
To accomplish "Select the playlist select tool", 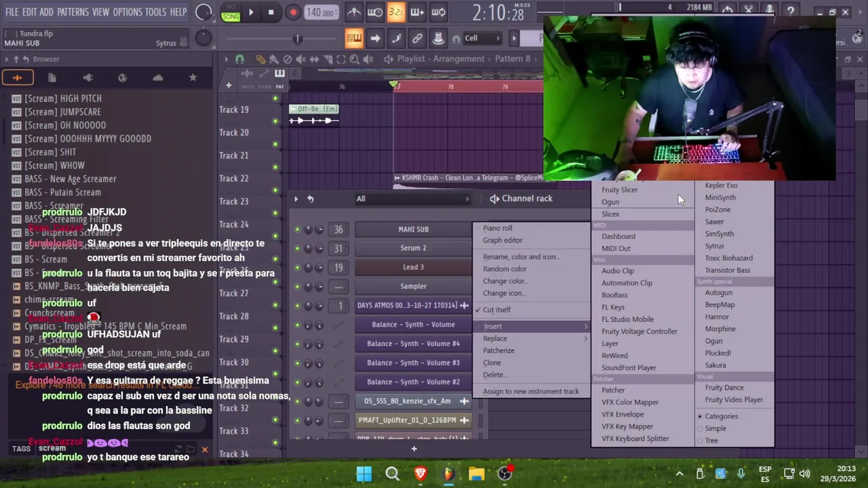I will 341,59.
